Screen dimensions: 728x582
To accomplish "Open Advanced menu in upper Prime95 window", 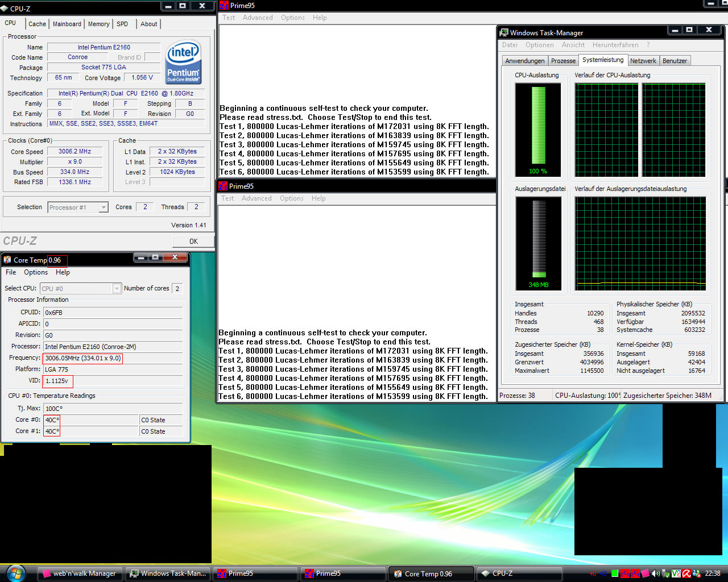I will tap(258, 18).
